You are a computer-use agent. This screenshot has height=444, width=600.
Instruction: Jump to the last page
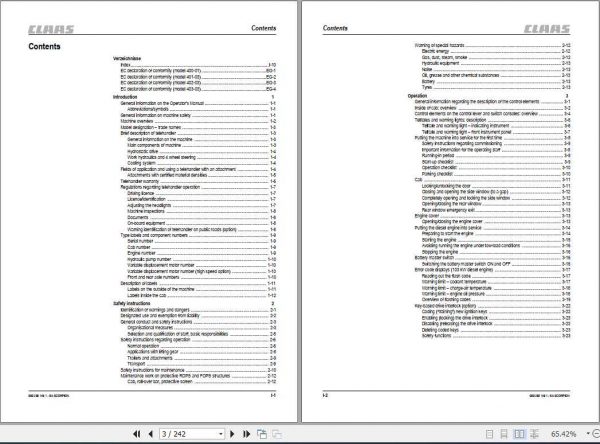pos(246,434)
